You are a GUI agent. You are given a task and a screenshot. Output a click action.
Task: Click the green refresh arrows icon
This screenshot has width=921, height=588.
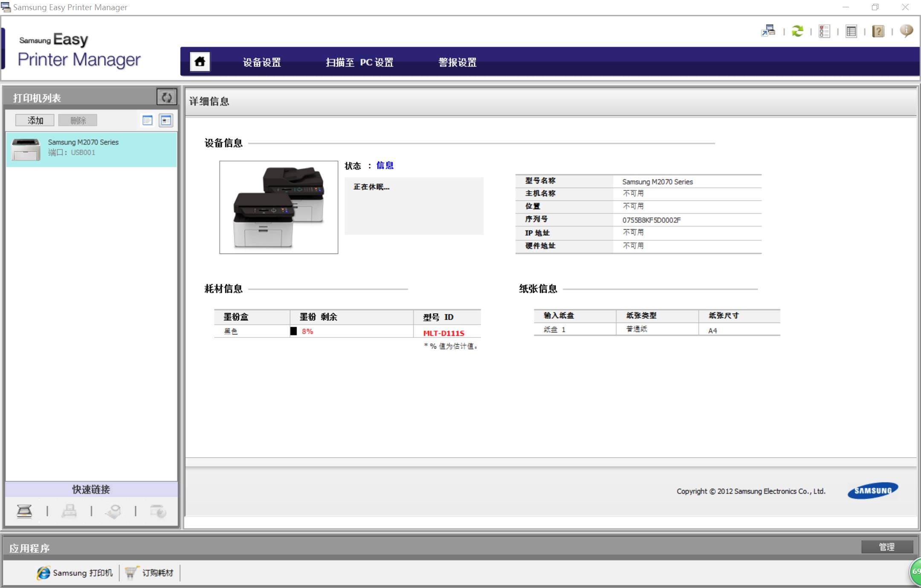[797, 31]
